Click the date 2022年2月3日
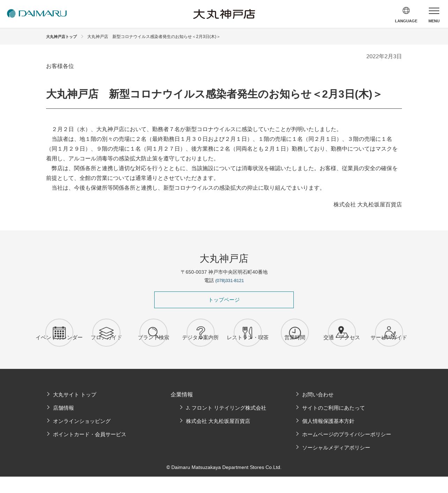The image size is (448, 493). pos(384,56)
